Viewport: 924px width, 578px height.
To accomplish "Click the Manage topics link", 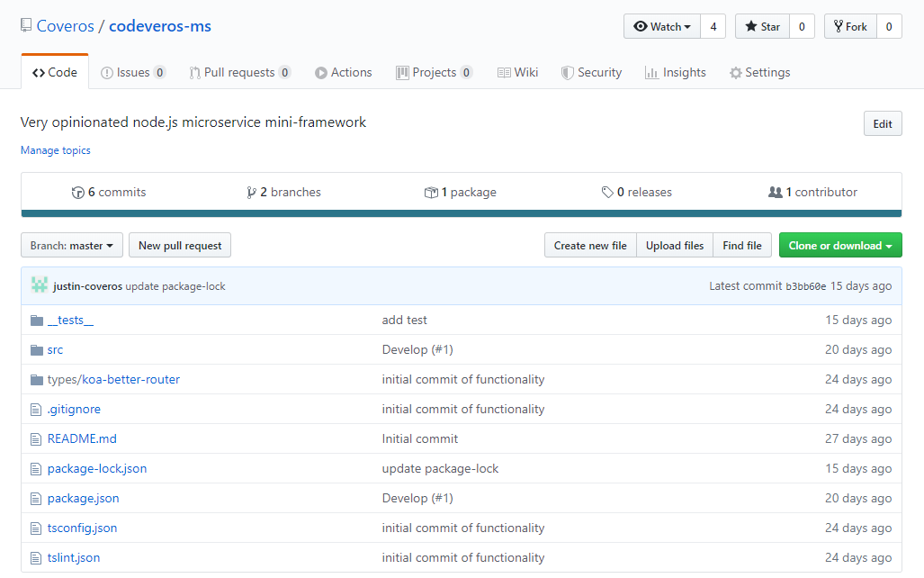I will (x=56, y=150).
